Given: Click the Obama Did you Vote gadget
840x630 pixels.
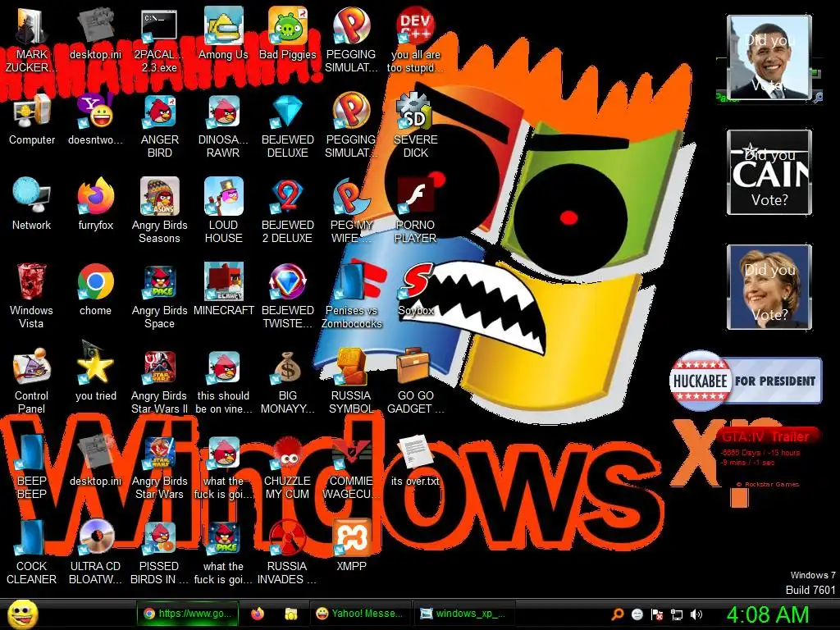Looking at the screenshot, I should (769, 57).
